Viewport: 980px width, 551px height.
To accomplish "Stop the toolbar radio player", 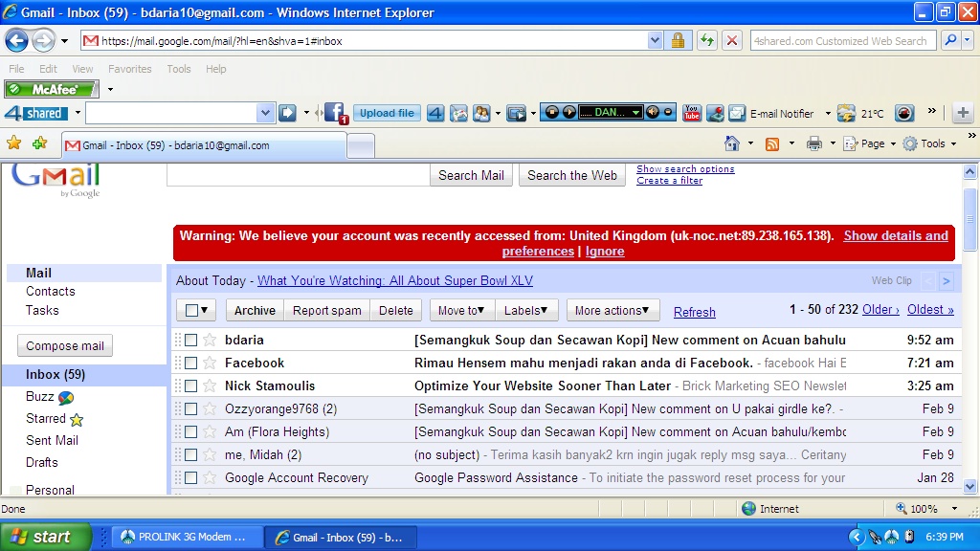I will coord(552,113).
